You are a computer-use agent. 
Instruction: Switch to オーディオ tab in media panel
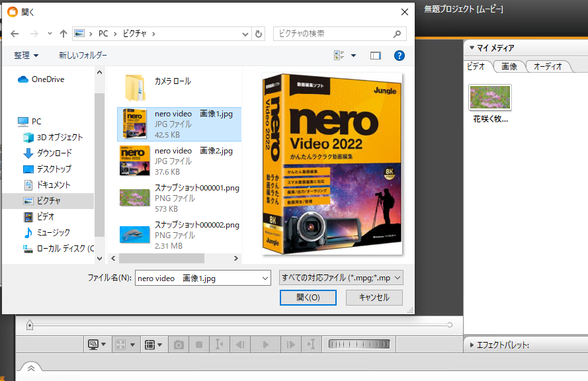(x=548, y=66)
